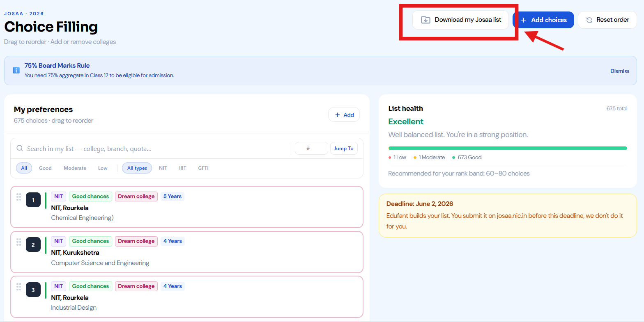This screenshot has width=644, height=322.
Task: Click the plus icon in the preferences Add button
Action: click(338, 115)
